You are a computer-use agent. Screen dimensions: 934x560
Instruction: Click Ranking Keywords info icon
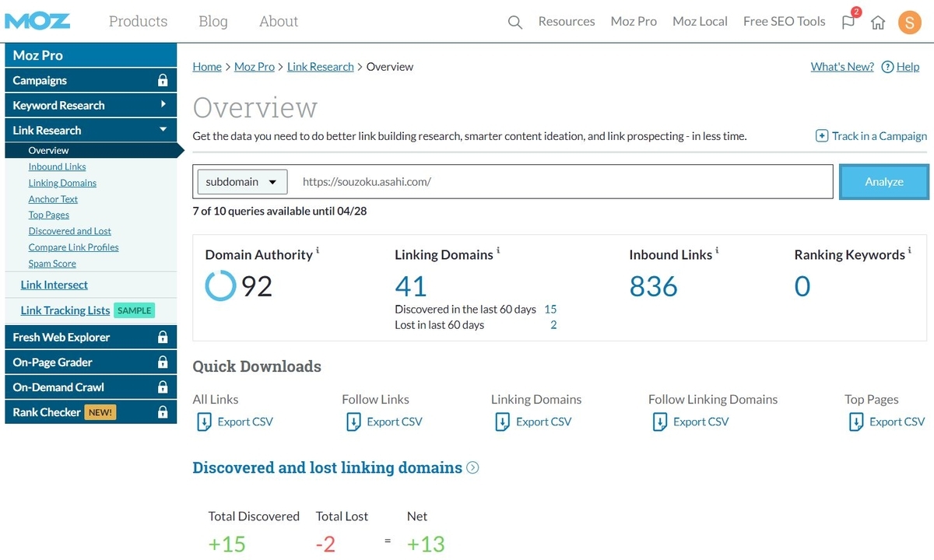(x=909, y=250)
